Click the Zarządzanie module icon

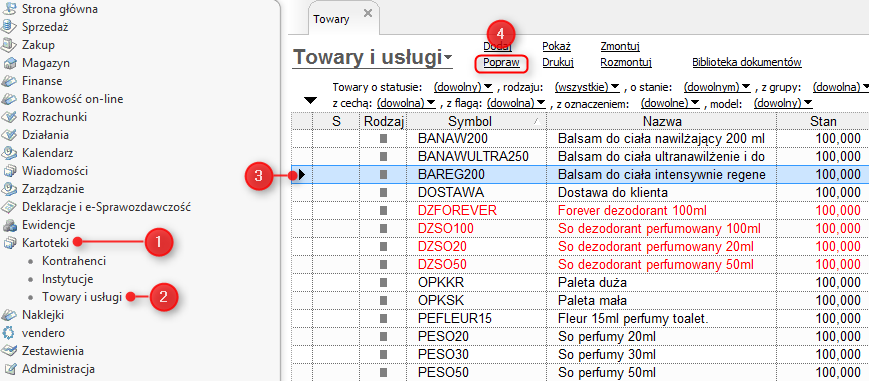coord(9,189)
